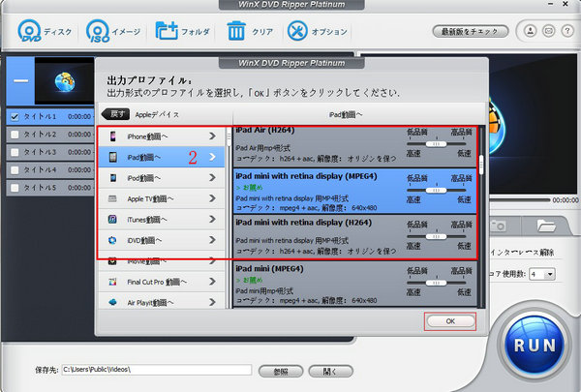581x392 pixels.
Task: Click the Folder (フォルダ) add icon
Action: [167, 30]
